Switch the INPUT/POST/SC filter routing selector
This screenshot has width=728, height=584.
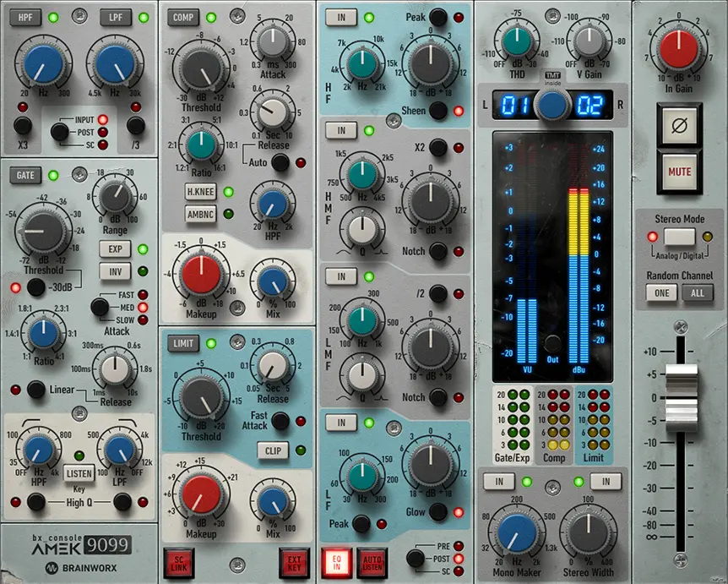pyautogui.click(x=59, y=132)
